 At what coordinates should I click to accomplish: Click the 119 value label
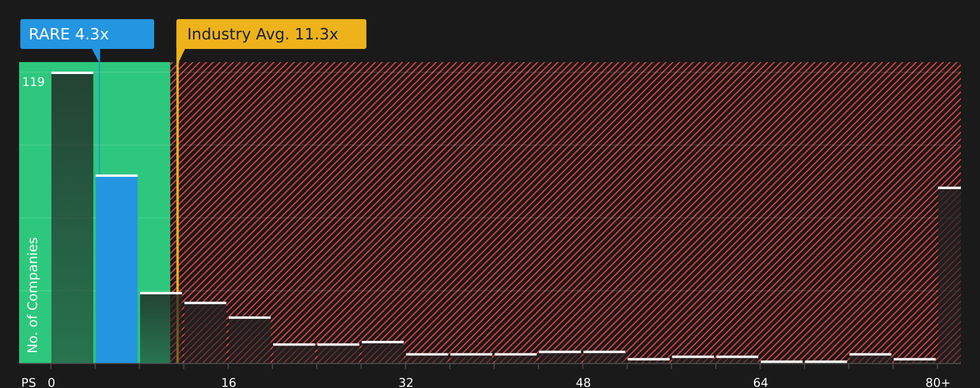(33, 82)
